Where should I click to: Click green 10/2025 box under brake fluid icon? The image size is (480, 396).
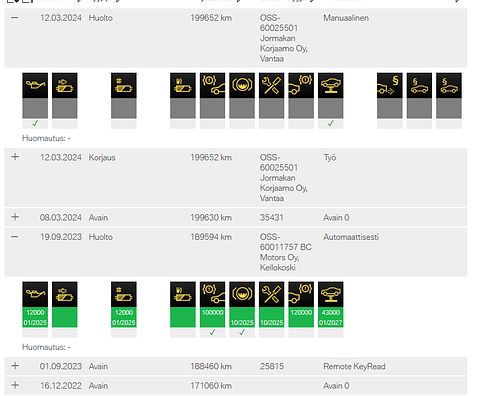coord(242,317)
